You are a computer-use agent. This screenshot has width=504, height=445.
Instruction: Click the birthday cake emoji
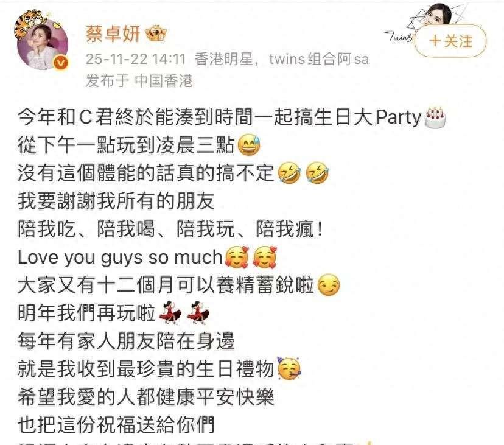coord(435,117)
